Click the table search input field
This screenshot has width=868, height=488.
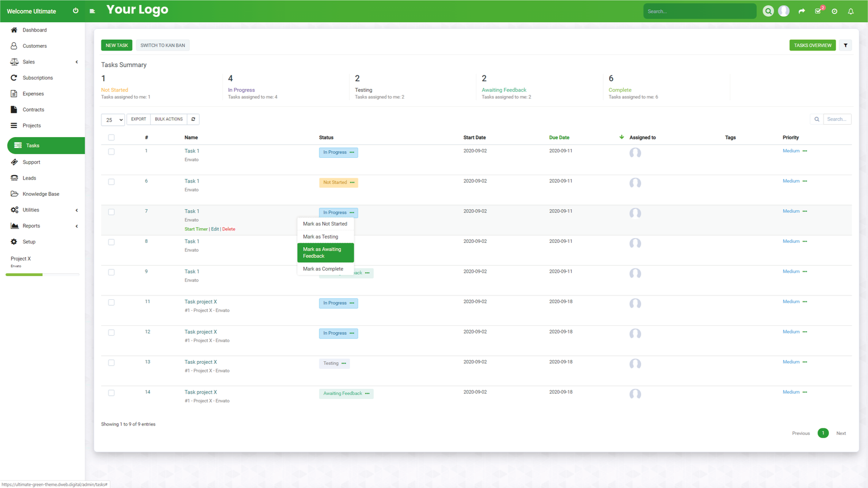(x=837, y=119)
